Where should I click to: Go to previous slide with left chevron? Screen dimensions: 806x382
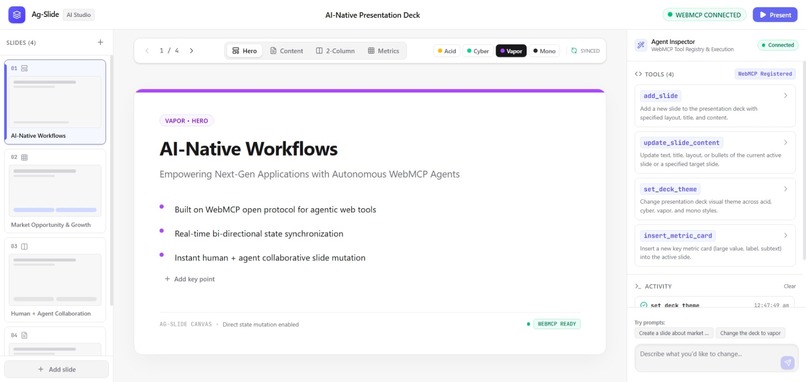point(147,51)
